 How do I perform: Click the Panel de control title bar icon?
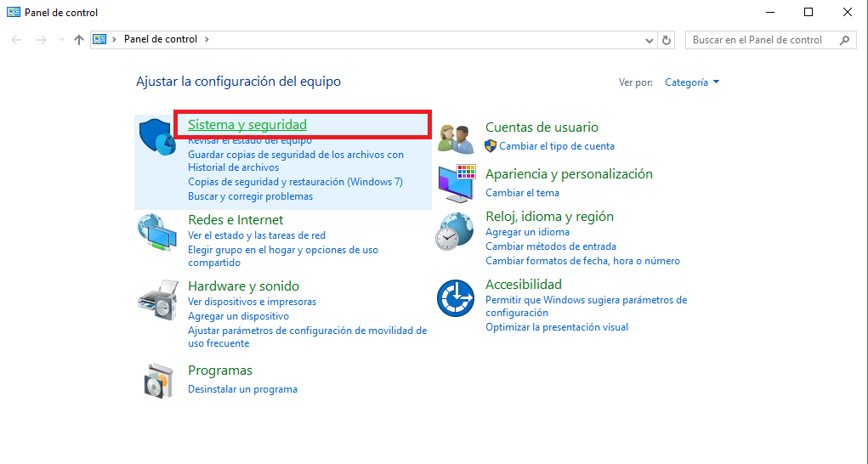(x=14, y=12)
